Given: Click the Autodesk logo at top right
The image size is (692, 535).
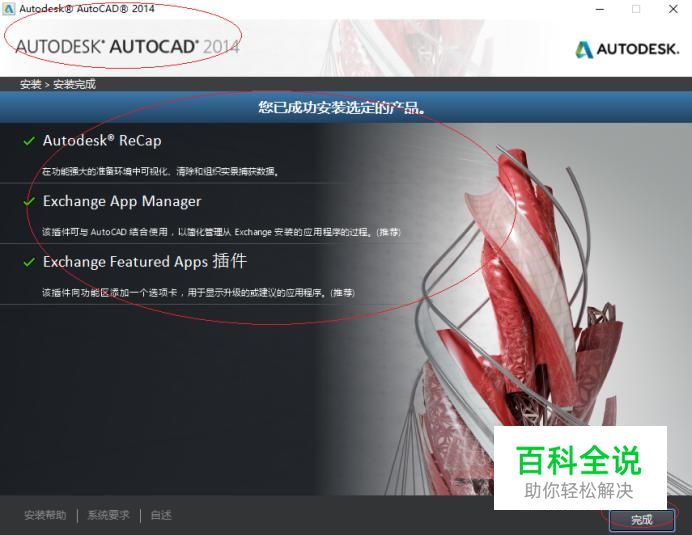Looking at the screenshot, I should pos(627,49).
